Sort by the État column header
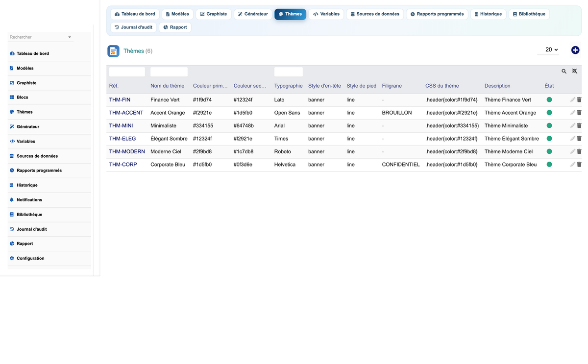Viewport: 588px width, 364px height. click(x=549, y=86)
